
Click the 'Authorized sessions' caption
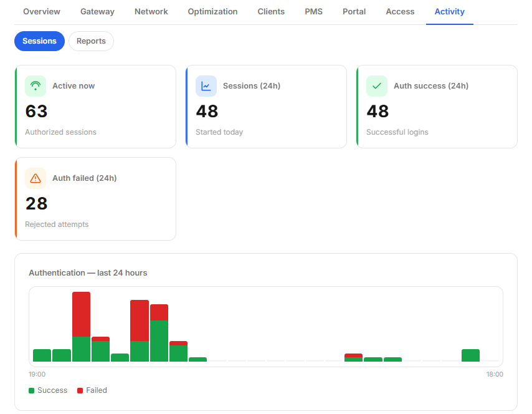click(60, 132)
